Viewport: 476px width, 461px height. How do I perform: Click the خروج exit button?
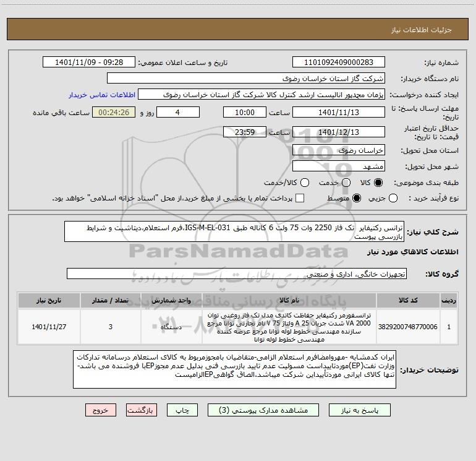click(x=101, y=410)
